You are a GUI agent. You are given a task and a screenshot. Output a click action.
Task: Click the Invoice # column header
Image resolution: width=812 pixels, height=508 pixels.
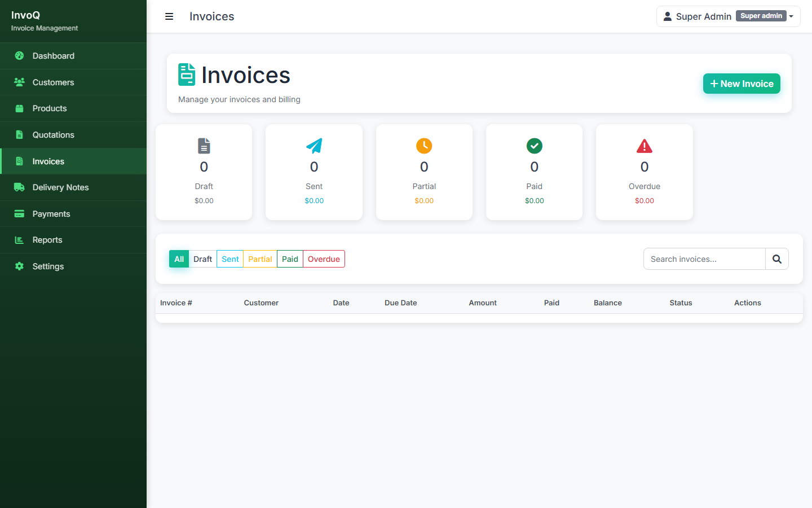[x=176, y=303]
